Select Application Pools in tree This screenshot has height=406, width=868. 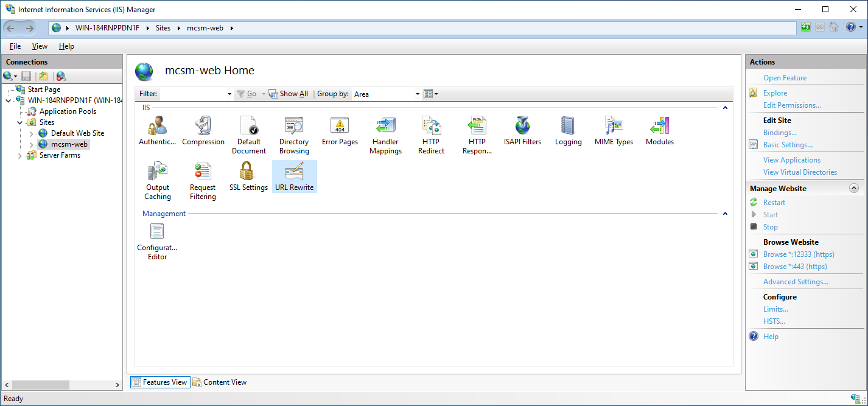[68, 111]
